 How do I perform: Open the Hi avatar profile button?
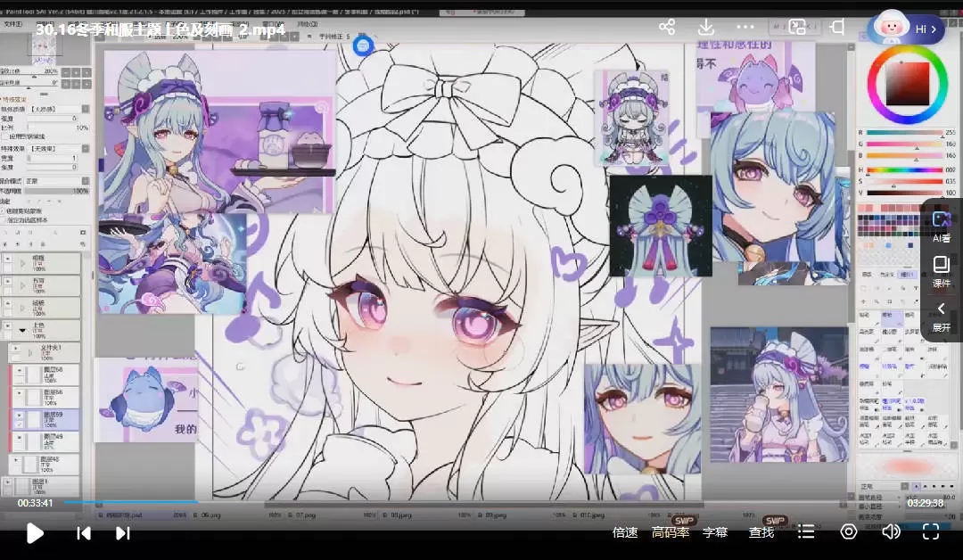(x=906, y=29)
